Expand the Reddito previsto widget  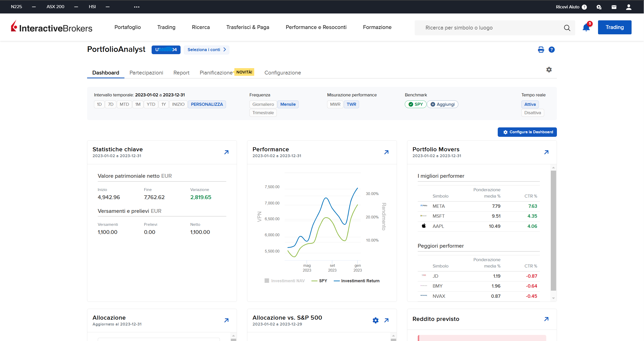pos(546,319)
